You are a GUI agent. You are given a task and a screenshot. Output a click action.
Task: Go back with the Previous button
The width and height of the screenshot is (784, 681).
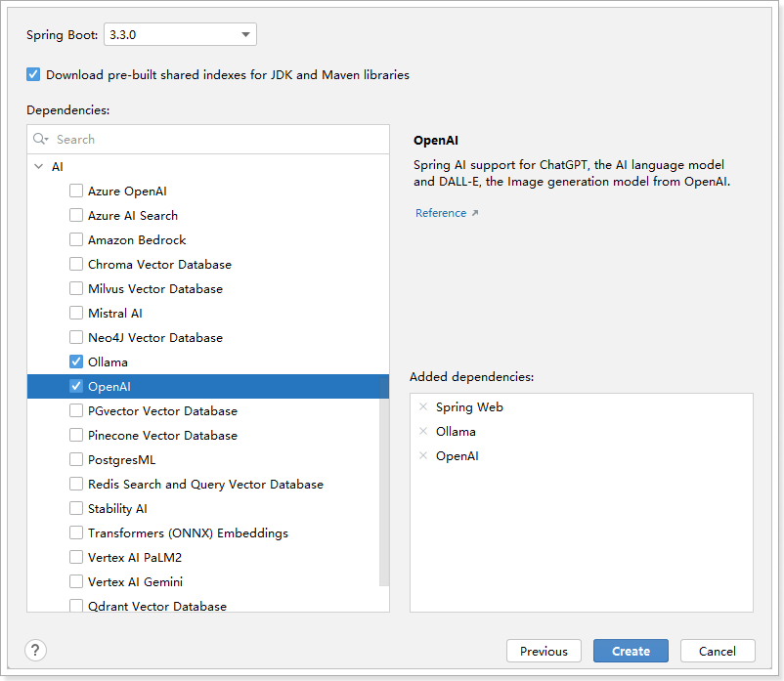pyautogui.click(x=544, y=651)
